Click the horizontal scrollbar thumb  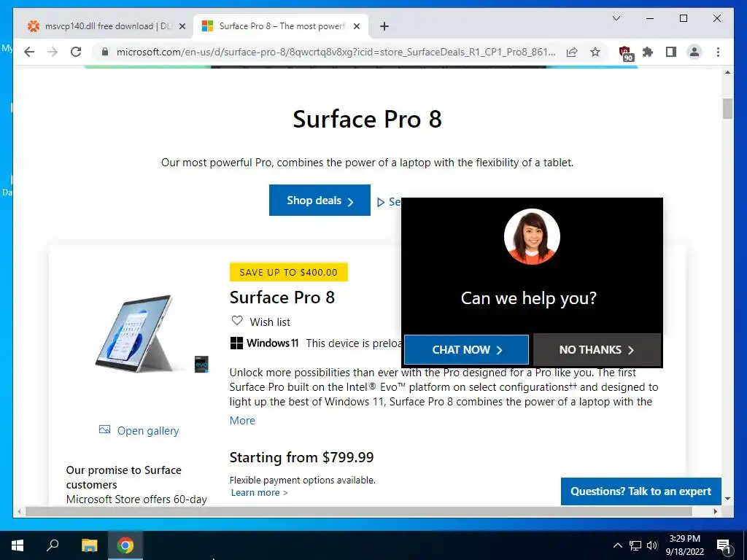click(x=358, y=511)
